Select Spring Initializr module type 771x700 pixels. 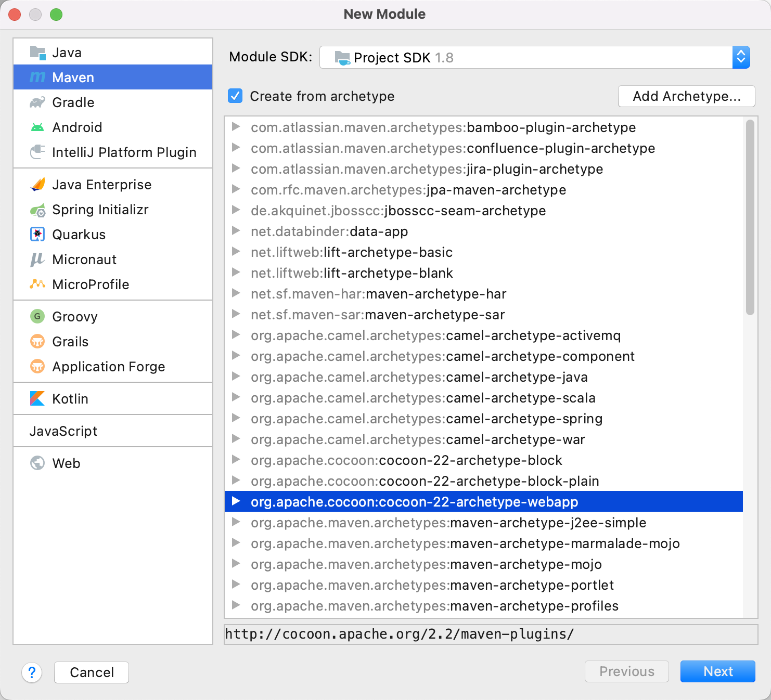coord(113,210)
